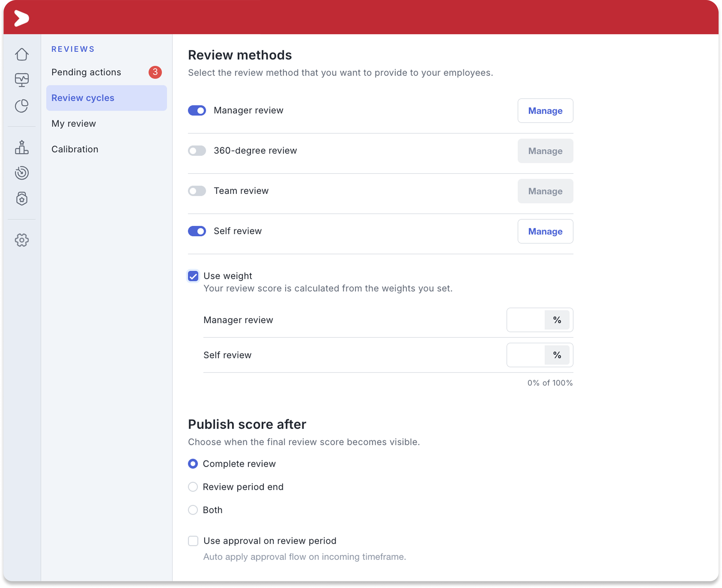Click the white arrow logo in header
The height and width of the screenshot is (588, 722).
coord(22,18)
